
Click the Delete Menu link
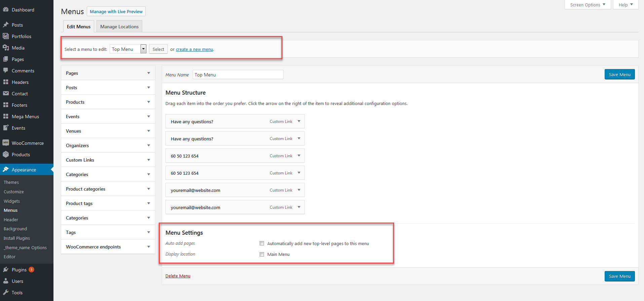(178, 276)
